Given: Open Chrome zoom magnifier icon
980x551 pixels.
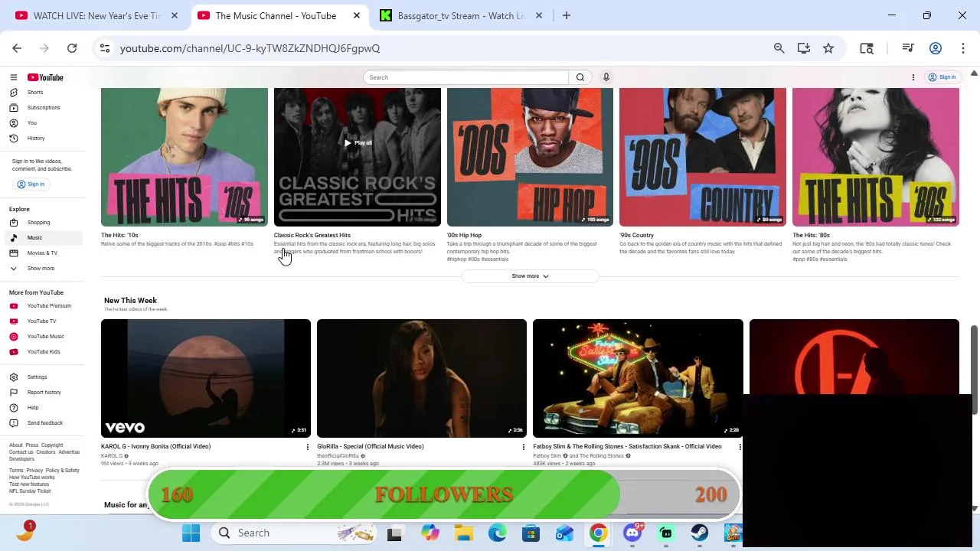Looking at the screenshot, I should click(x=779, y=48).
